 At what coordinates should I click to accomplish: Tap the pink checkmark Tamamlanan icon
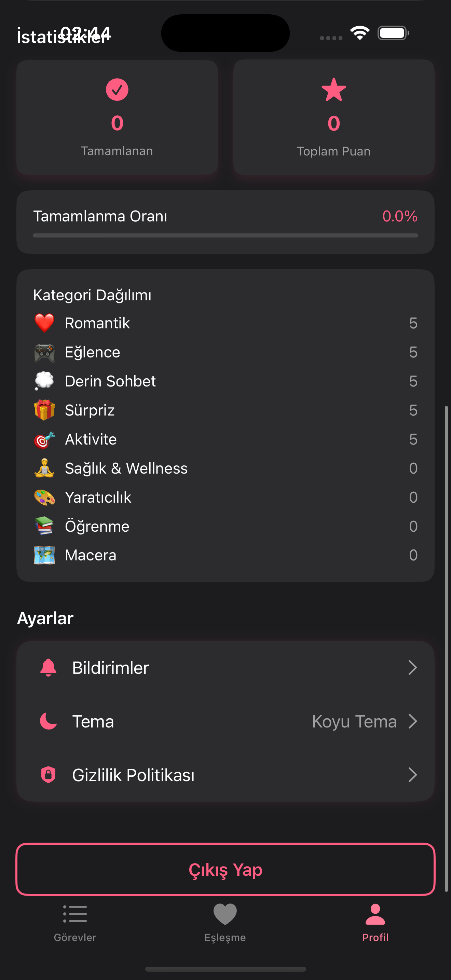[117, 90]
